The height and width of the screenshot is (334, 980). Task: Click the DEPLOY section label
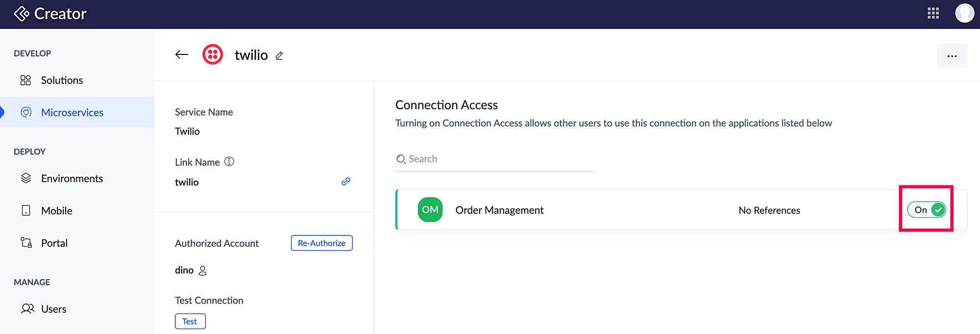point(29,152)
